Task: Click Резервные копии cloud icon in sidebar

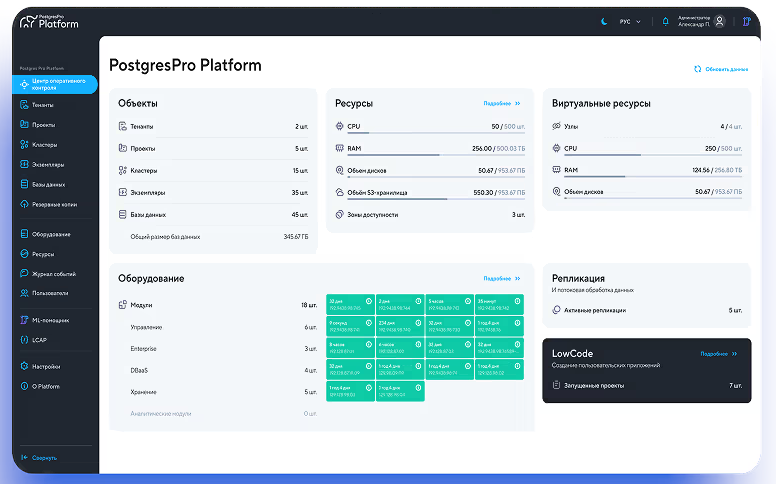Action: 24,204
